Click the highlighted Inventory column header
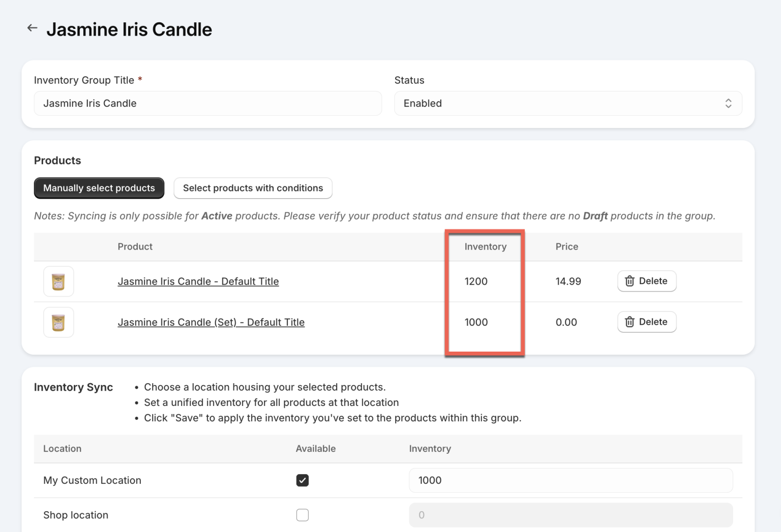 coord(485,246)
